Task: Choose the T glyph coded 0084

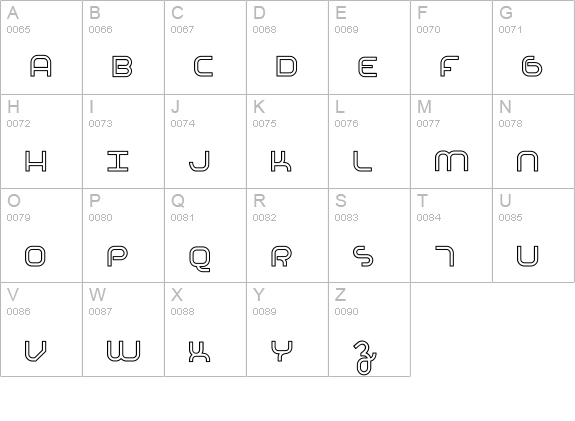Action: (x=444, y=256)
